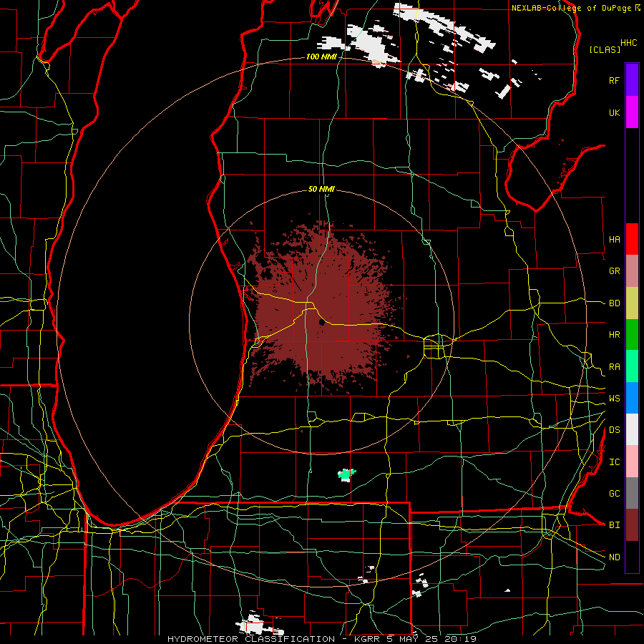Pick the dark brown BI legend swatch
Image resolution: width=644 pixels, height=644 pixels.
[632, 525]
